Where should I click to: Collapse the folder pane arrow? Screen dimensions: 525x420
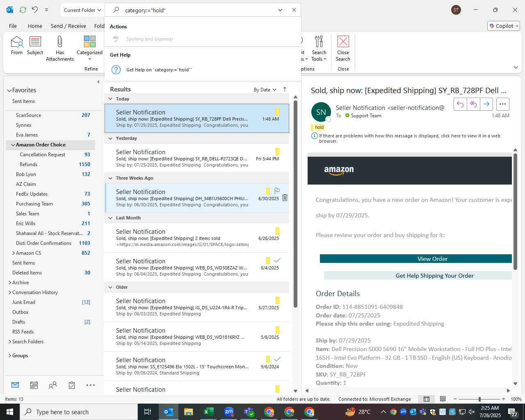(98, 82)
